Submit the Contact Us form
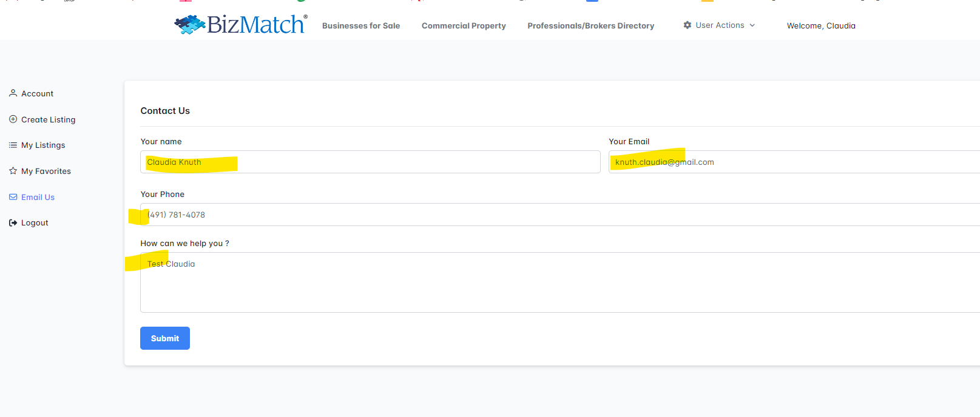The width and height of the screenshot is (980, 417). [165, 338]
